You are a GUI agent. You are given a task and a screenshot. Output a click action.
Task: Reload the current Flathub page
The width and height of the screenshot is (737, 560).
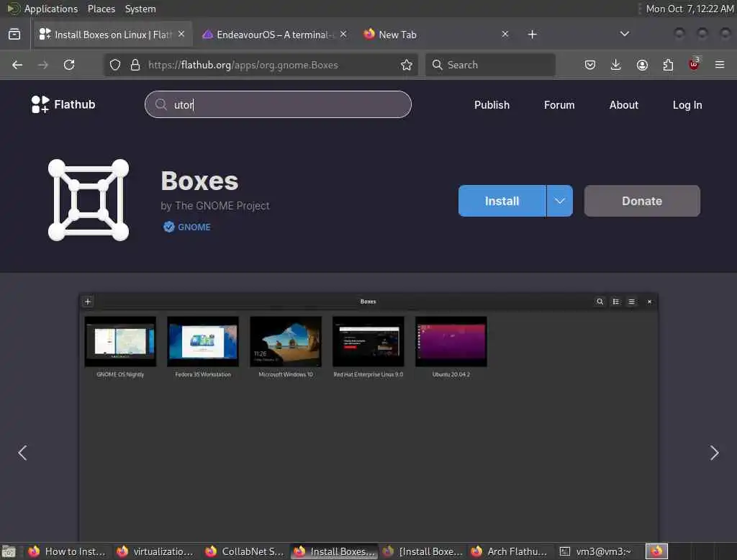click(x=69, y=65)
